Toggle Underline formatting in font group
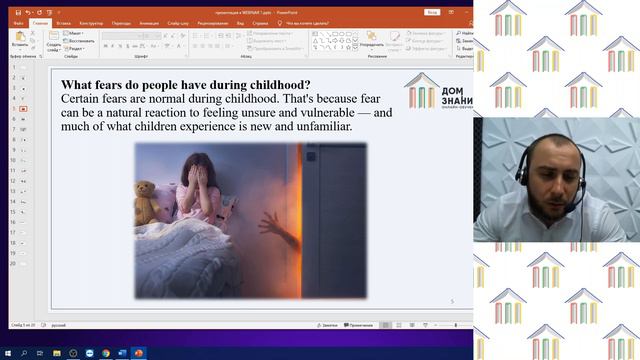 pos(120,46)
